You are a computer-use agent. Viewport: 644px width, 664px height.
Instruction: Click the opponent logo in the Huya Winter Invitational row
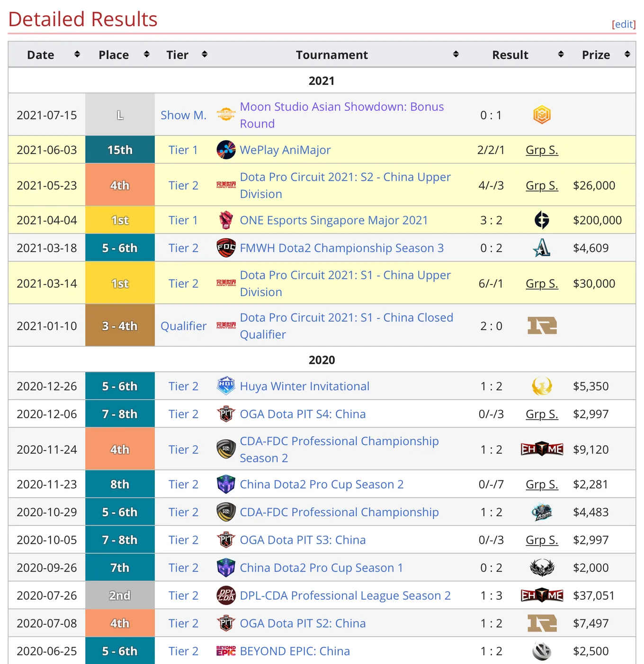(542, 386)
